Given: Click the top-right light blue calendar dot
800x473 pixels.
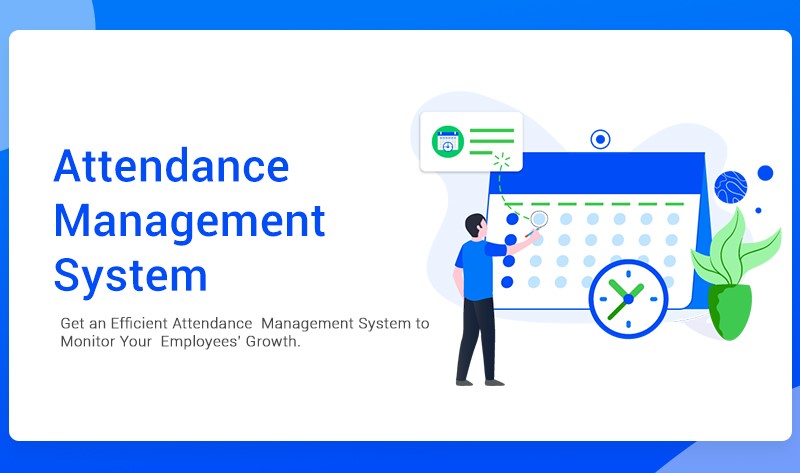Looking at the screenshot, I should [674, 219].
